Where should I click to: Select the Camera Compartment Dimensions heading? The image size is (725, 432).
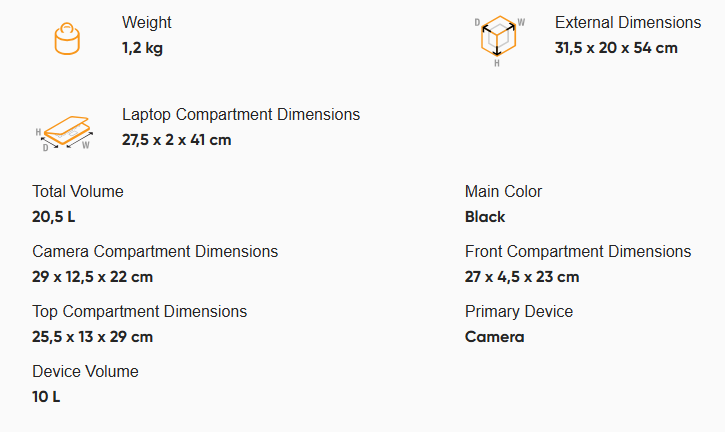pyautogui.click(x=155, y=252)
